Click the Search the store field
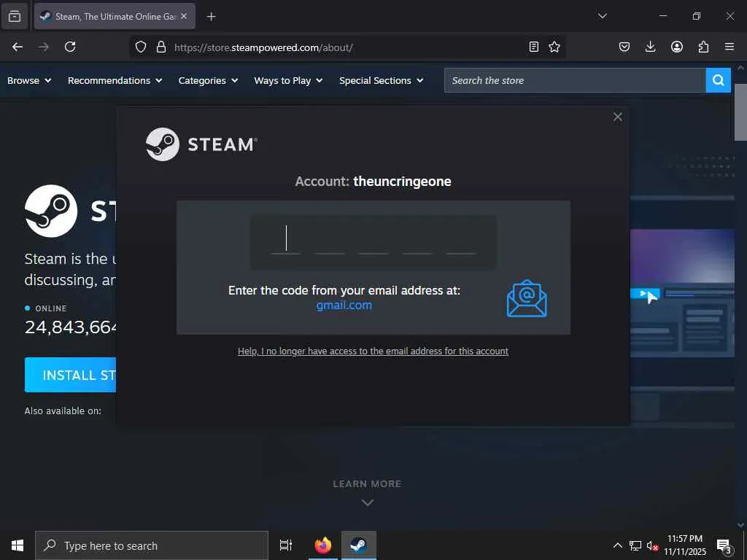The image size is (747, 560). point(575,80)
